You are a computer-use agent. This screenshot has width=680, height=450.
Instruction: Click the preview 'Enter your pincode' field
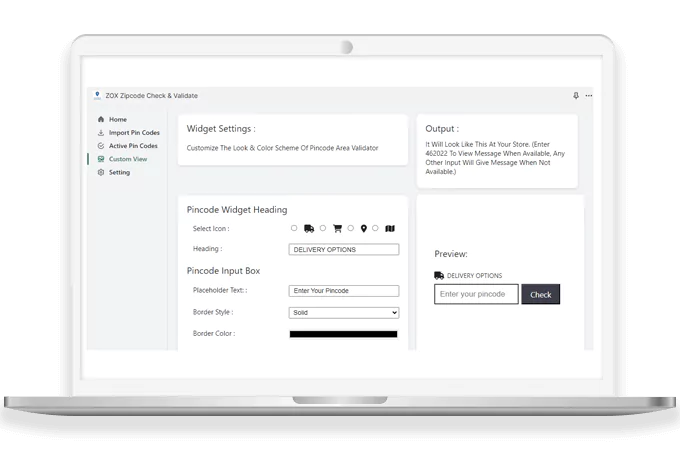click(476, 294)
